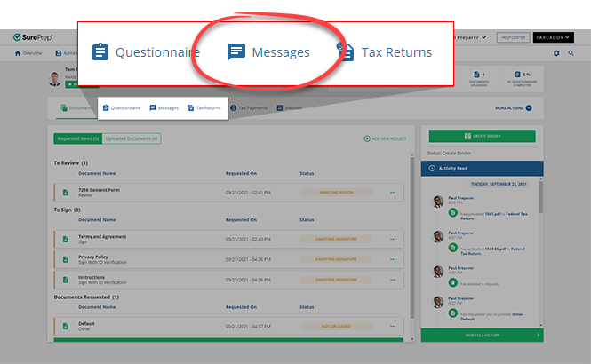Open the 1041.pdf link in Activity Feed
The height and width of the screenshot is (364, 591).
coord(492,214)
